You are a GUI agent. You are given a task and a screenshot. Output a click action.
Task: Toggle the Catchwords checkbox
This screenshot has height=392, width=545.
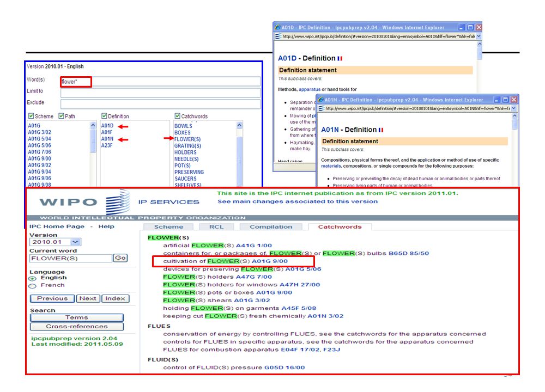(177, 116)
